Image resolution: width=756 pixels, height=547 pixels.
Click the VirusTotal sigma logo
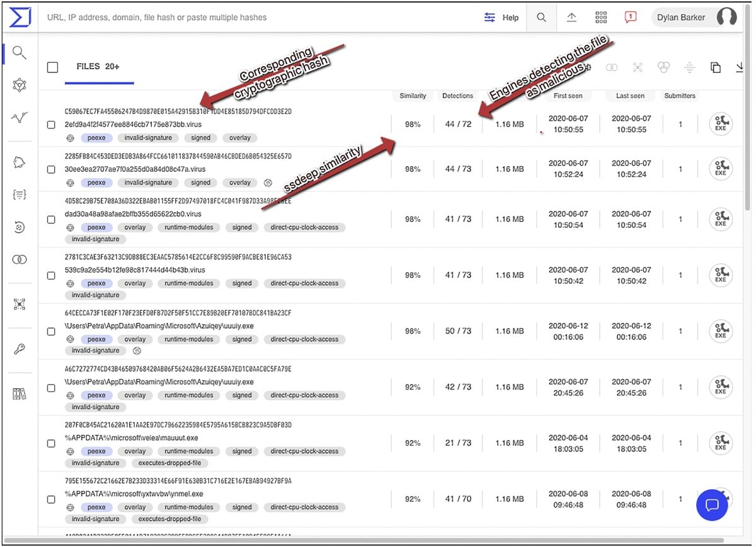[x=20, y=18]
